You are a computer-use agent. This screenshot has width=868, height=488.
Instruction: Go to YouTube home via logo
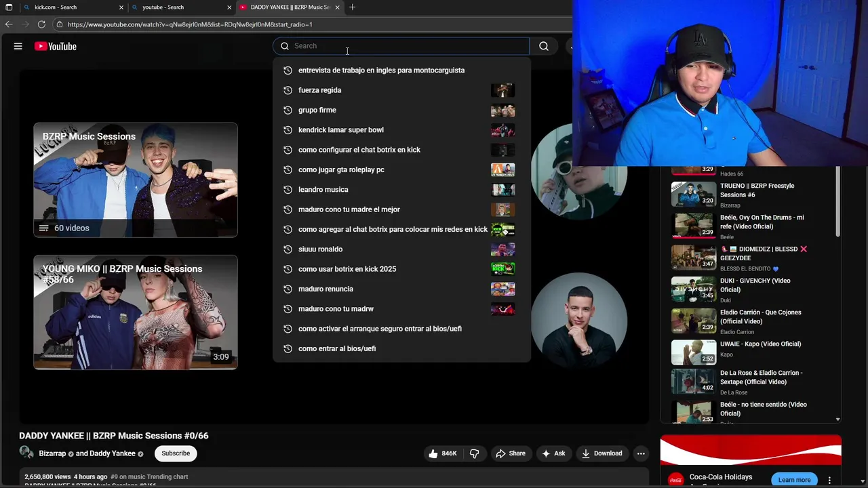click(x=56, y=46)
